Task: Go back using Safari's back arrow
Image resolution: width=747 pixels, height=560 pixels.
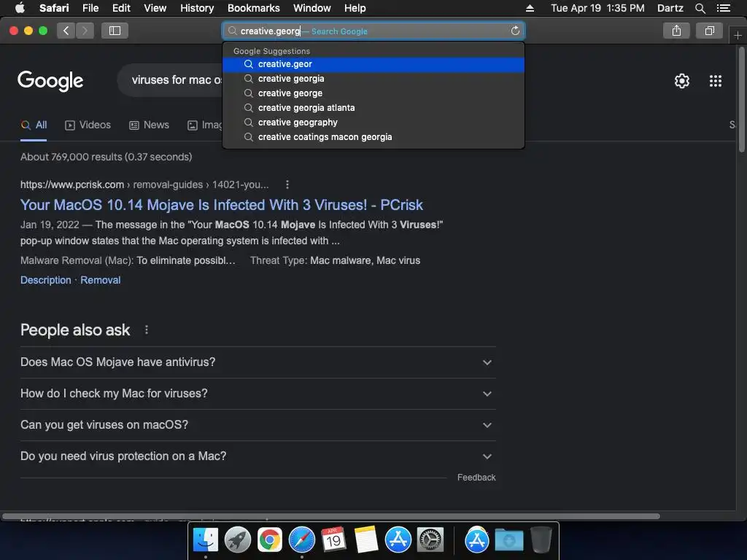Action: [x=66, y=31]
